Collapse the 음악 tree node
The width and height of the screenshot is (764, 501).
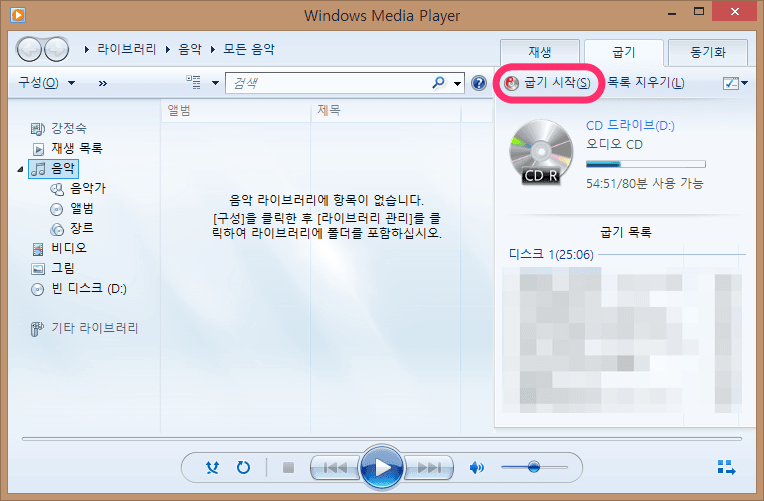[x=20, y=169]
